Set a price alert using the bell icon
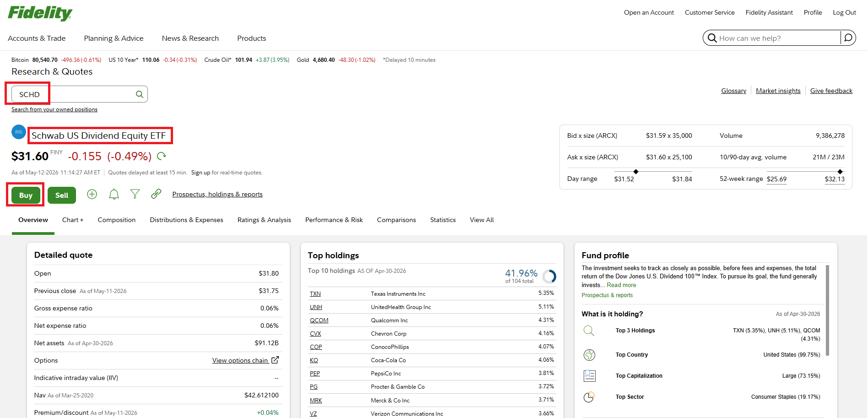868x418 pixels. (x=114, y=194)
